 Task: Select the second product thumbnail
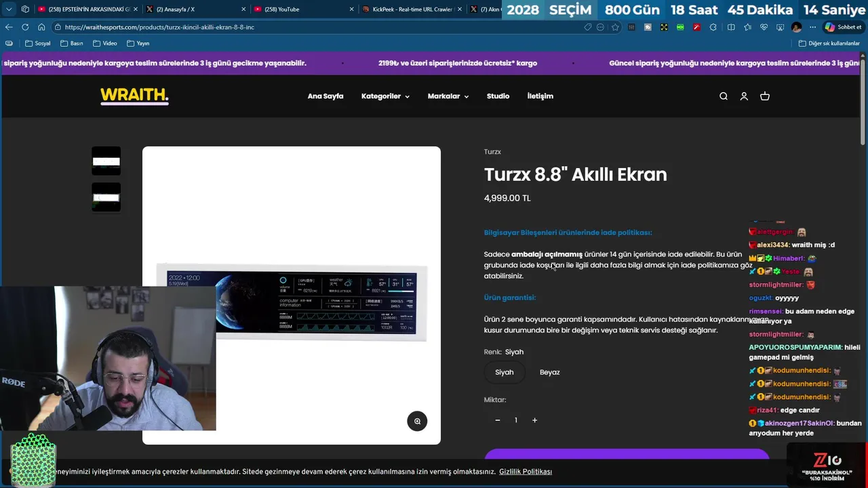[106, 197]
